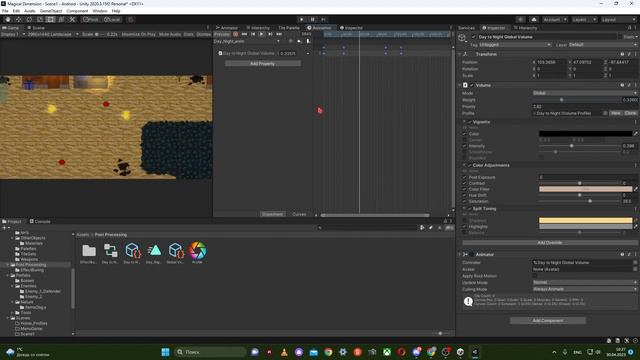
Task: Select the Scale tool in the toolbar
Action: pyautogui.click(x=40, y=19)
